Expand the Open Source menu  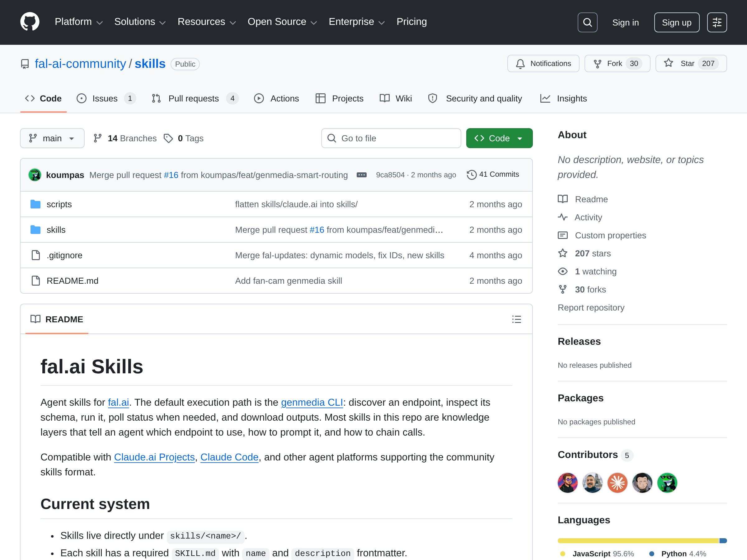click(282, 22)
